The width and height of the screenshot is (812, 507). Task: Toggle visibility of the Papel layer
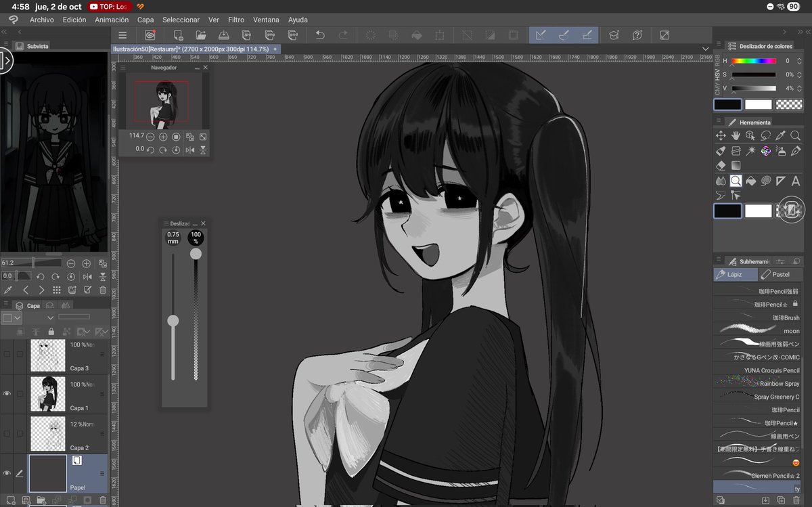[x=6, y=473]
